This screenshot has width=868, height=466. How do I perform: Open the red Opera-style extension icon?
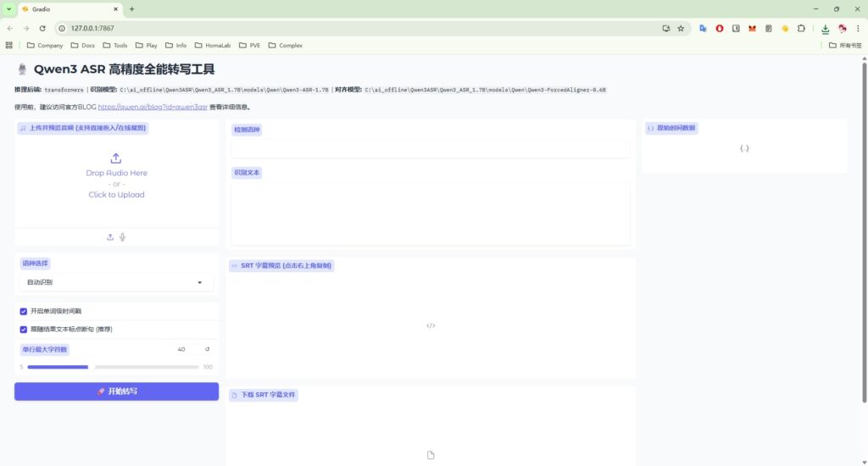720,28
